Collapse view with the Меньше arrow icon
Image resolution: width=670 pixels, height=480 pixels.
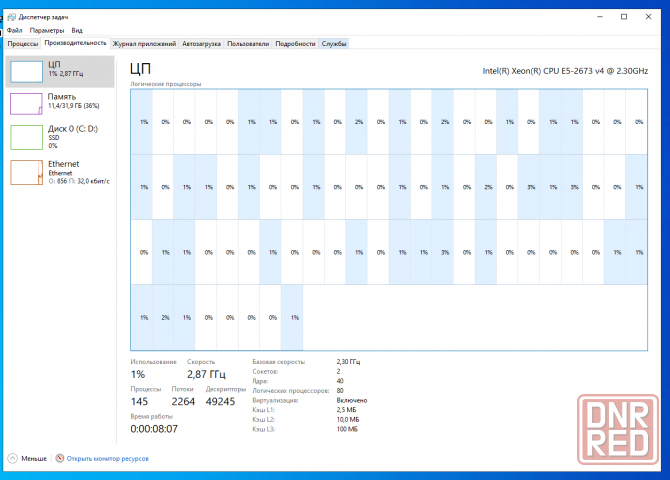click(x=13, y=458)
